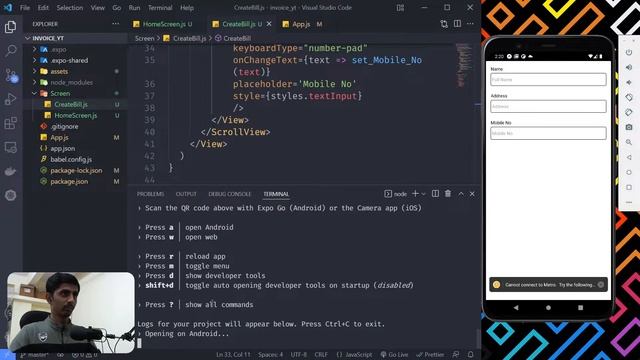Open the Extensions view
Viewport: 640px width, 360px height.
click(x=11, y=123)
